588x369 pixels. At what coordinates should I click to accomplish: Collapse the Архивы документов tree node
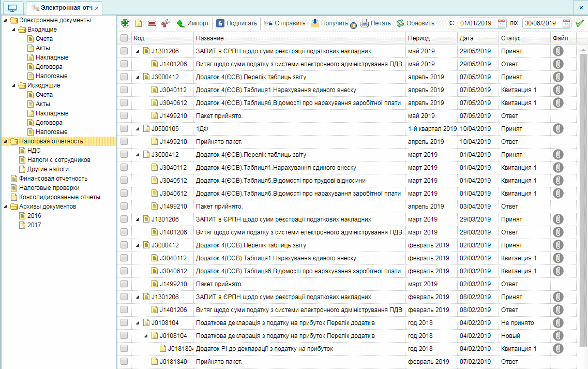(5, 207)
